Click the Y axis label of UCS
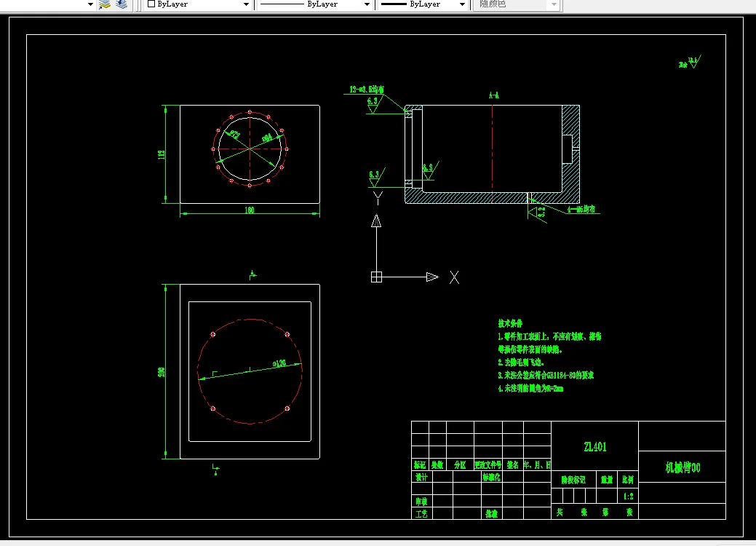Viewport: 756px width, 546px height. point(378,198)
